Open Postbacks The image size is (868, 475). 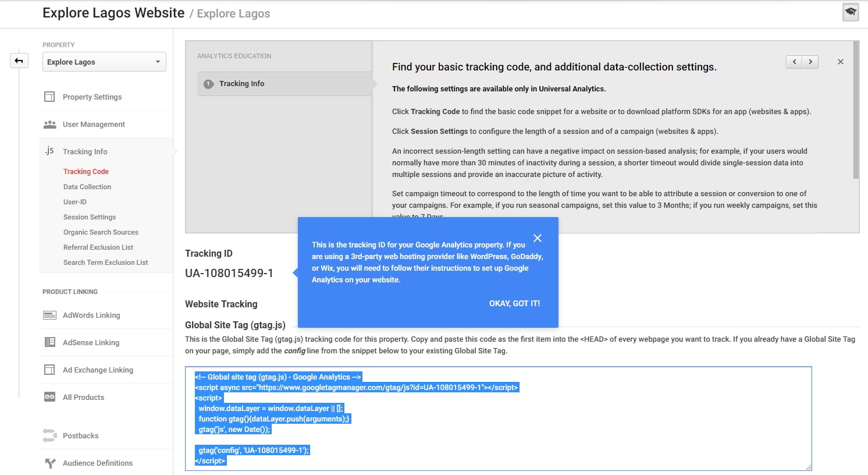pos(80,435)
